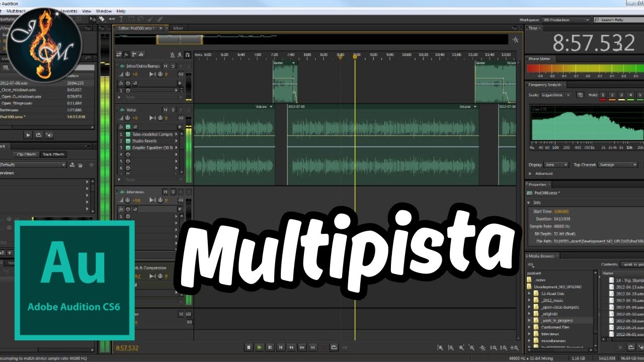Move playhead to previous marker
644x362 pixels.
point(281,347)
